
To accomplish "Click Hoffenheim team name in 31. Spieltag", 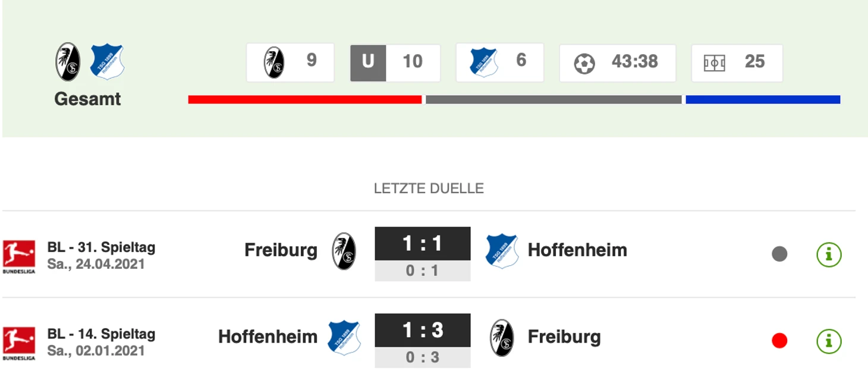I will tap(577, 250).
